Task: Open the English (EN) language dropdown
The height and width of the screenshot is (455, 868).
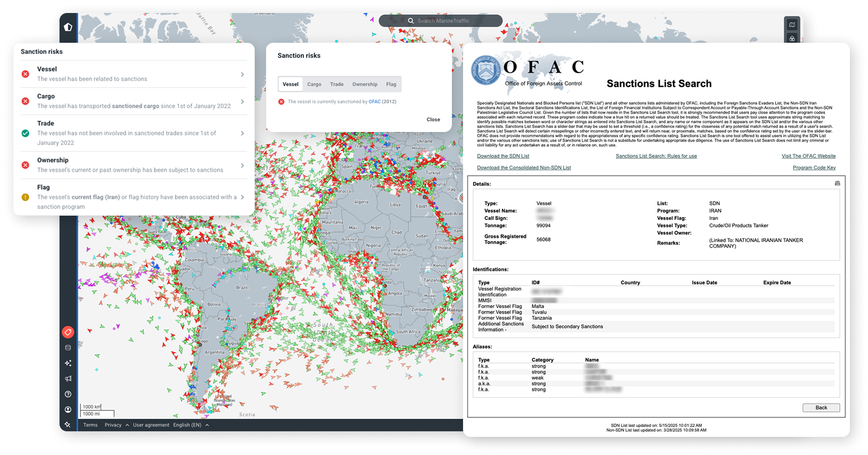Action: (x=191, y=425)
